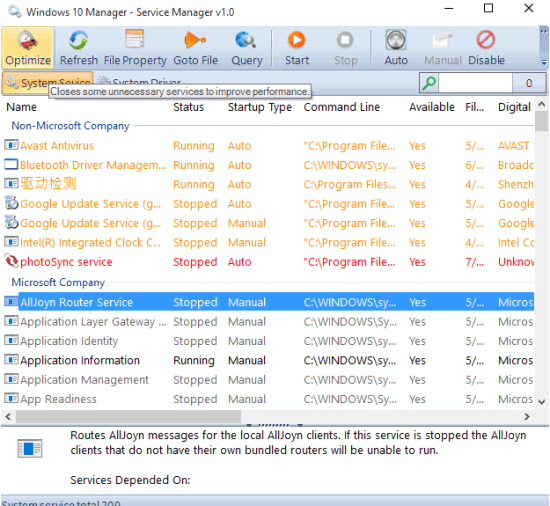Click the photoSync service icon

[x=11, y=261]
